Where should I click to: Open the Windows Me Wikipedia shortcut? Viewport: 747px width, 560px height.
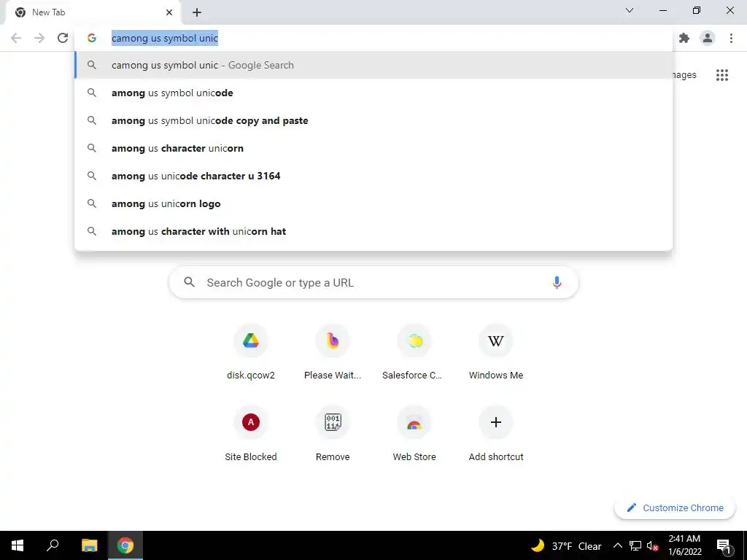pyautogui.click(x=496, y=352)
